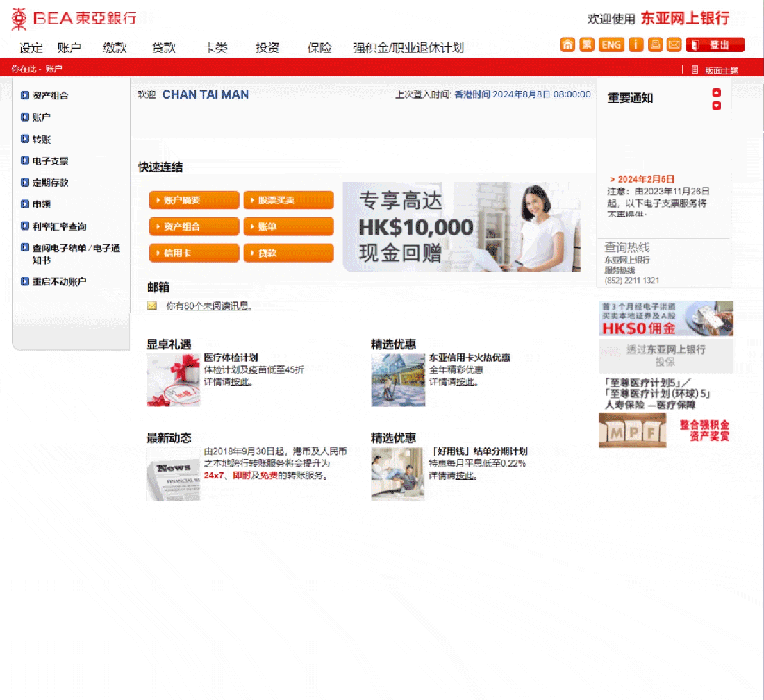764x700 pixels.
Task: Click the orange 股票买卖 quick link button
Action: 288,200
